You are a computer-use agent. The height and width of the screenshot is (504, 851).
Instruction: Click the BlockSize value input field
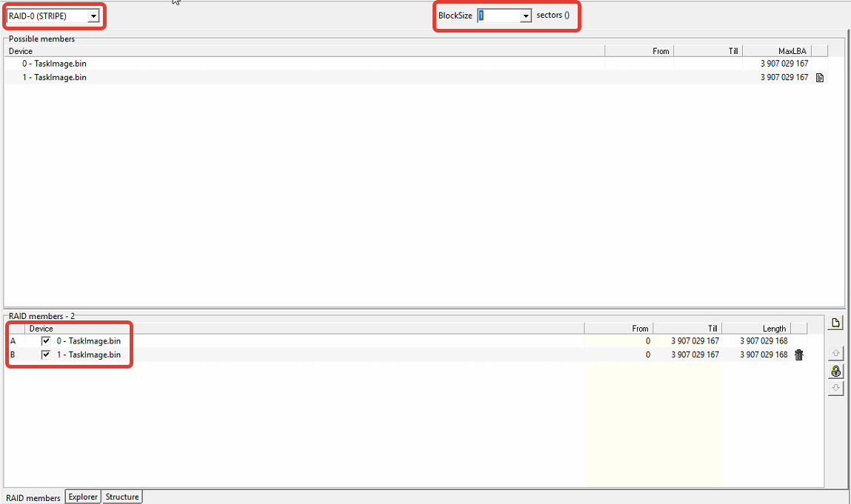pos(498,16)
